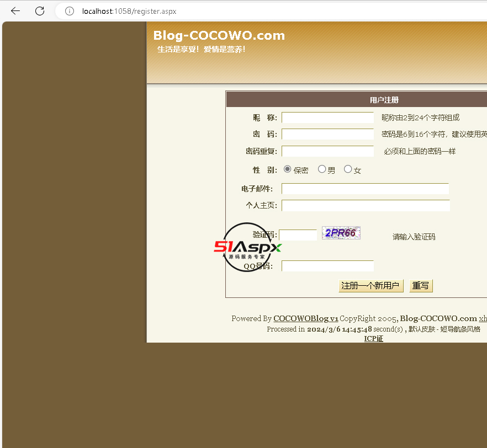Select the 女 gender radio button
This screenshot has width=487, height=448.
348,169
